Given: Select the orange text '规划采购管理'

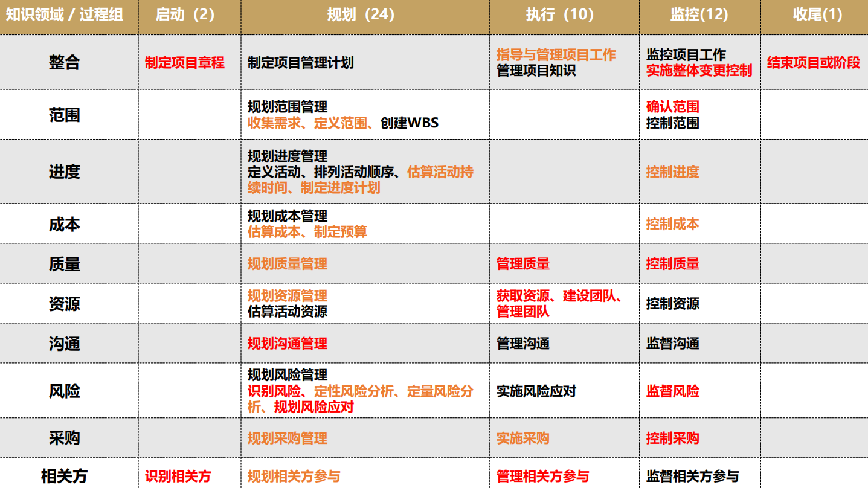Looking at the screenshot, I should pos(287,438).
